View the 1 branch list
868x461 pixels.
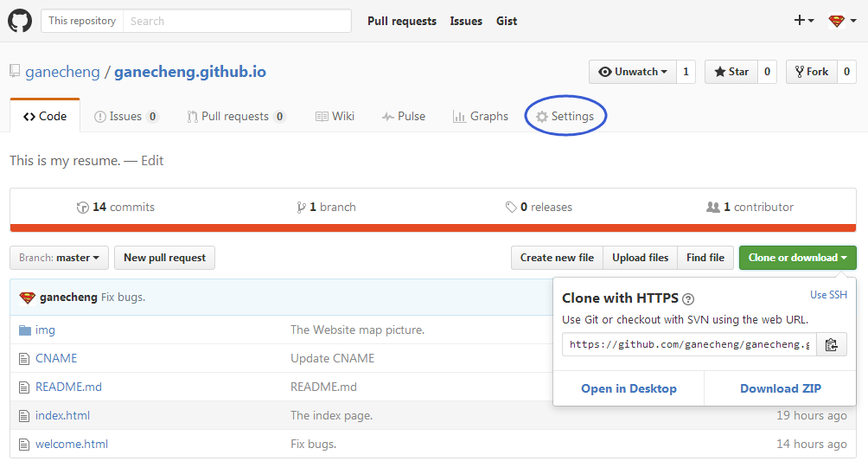326,208
